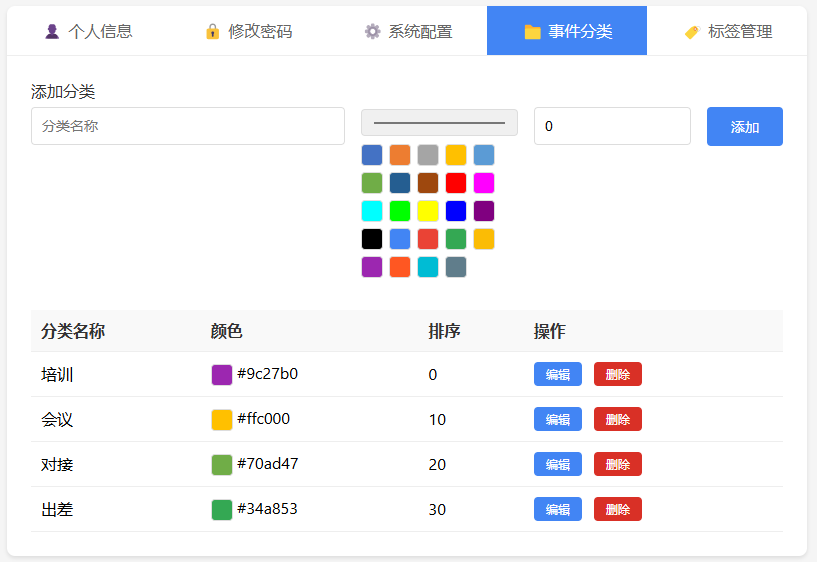Click 删除 for the 会议 row
Image resolution: width=817 pixels, height=562 pixels.
618,419
